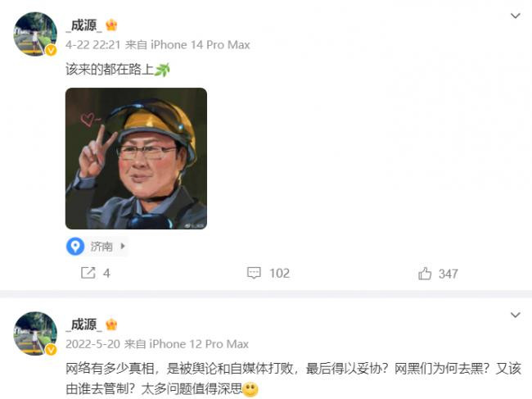This screenshot has width=532, height=399.
Task: Open second post's _成源_ username link
Action: pyautogui.click(x=84, y=324)
